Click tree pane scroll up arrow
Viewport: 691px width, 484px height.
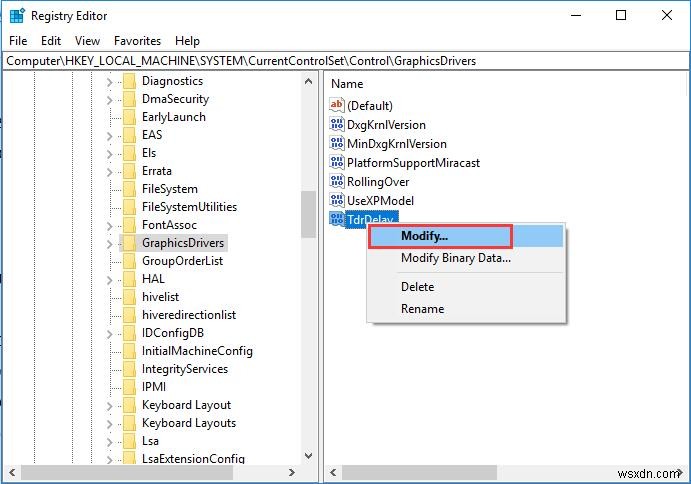point(308,82)
